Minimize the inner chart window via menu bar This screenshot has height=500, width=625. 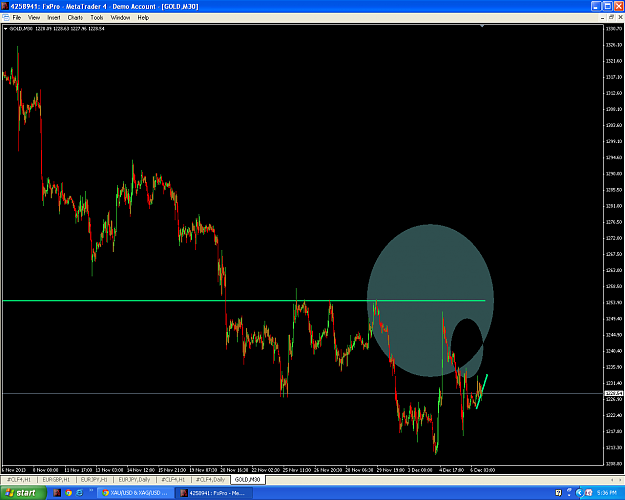[x=603, y=18]
